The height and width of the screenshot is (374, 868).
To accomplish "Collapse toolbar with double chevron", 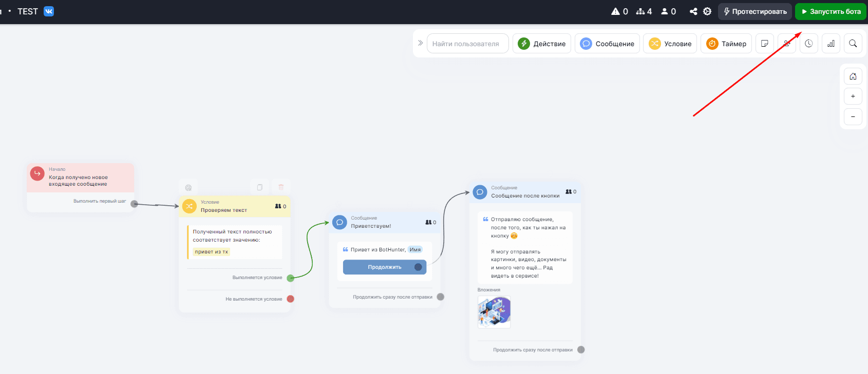I will (420, 43).
